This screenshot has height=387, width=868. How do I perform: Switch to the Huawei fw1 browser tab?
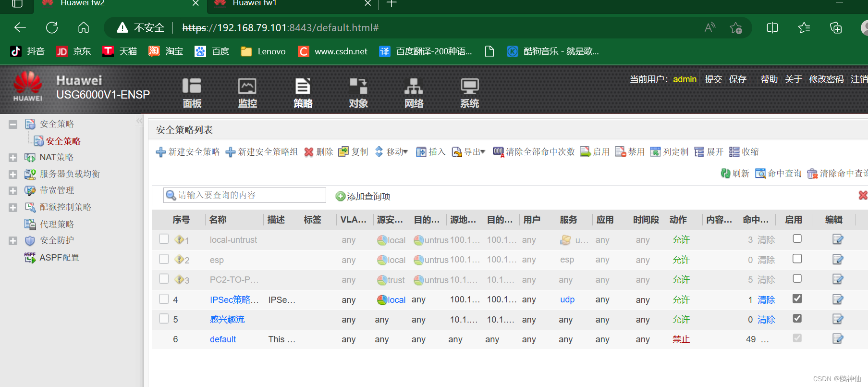(255, 3)
